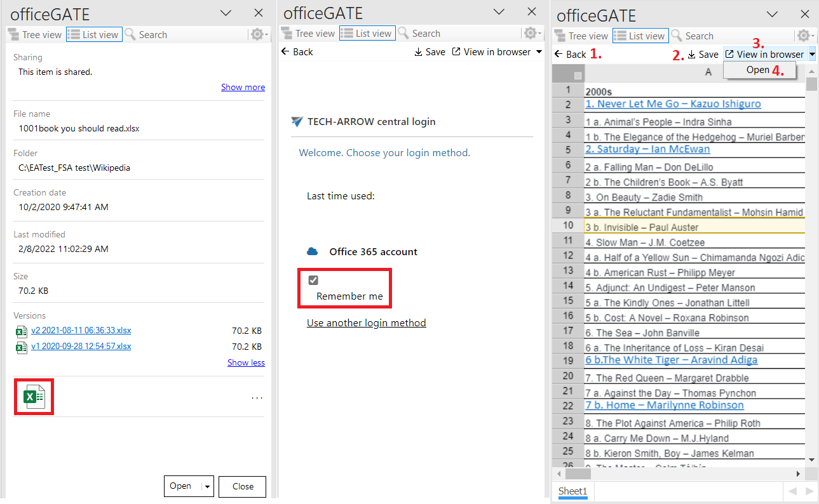Click Use another login method link
Viewport: 819px width, 504px height.
[x=366, y=322]
